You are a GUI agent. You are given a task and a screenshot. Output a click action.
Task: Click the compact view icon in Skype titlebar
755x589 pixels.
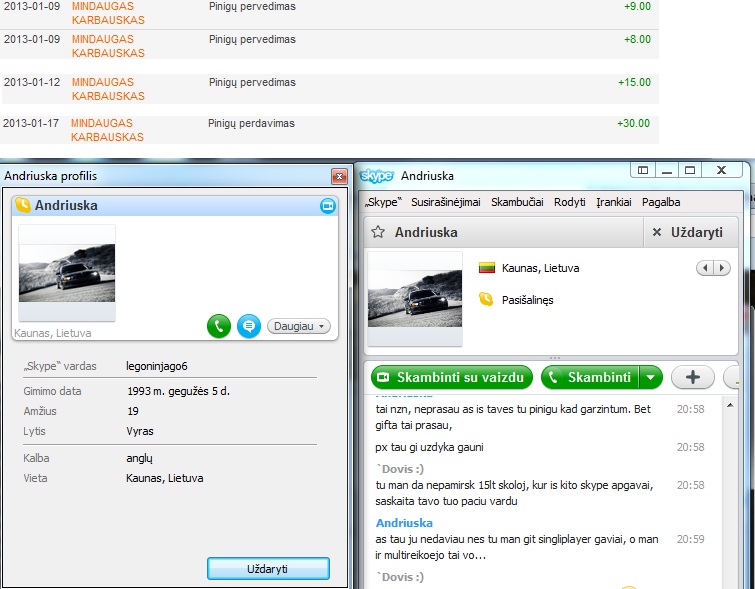[x=643, y=170]
